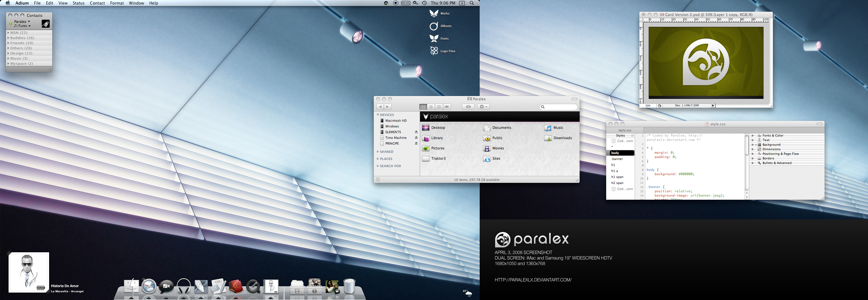Open the Downloads stack in Dock
The image size is (868, 300).
click(314, 287)
